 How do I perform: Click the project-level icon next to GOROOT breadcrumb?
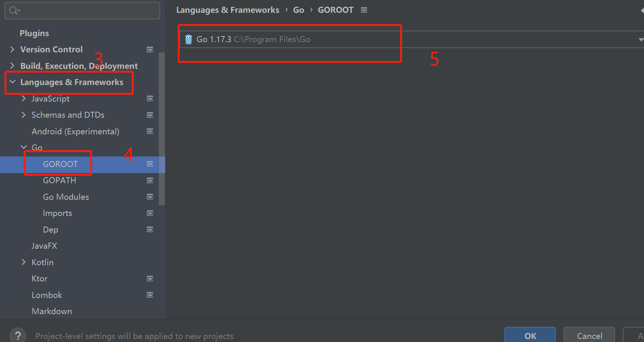(364, 10)
